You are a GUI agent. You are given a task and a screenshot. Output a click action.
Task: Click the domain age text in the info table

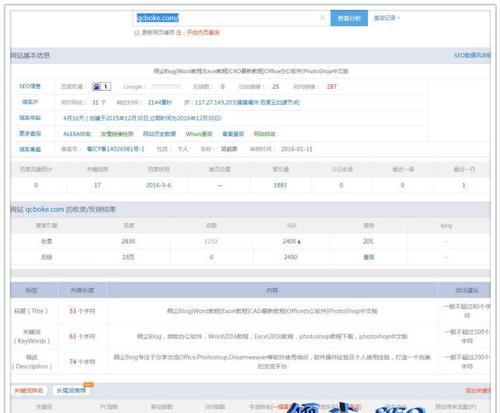pyautogui.click(x=142, y=118)
